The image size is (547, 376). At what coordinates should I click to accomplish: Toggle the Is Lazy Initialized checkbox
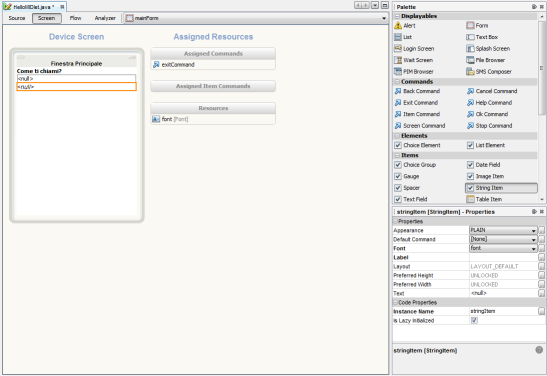point(474,320)
